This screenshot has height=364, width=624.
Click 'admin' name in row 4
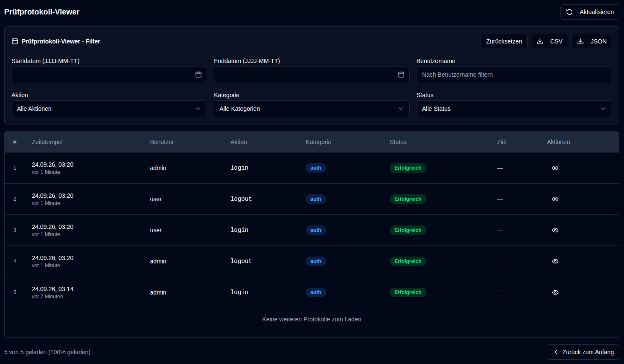(x=158, y=261)
